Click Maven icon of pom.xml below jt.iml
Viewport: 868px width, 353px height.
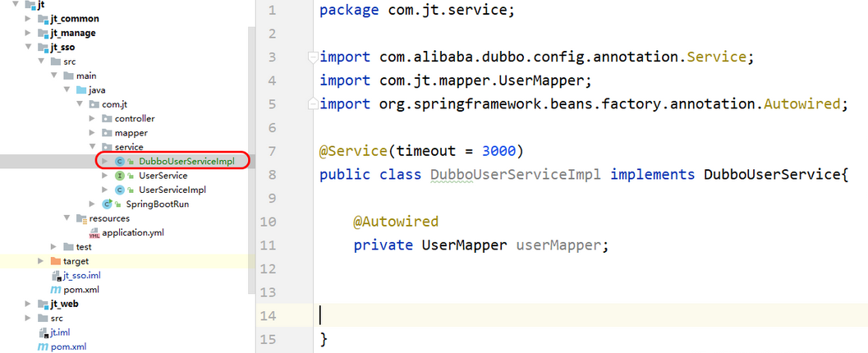click(x=44, y=347)
